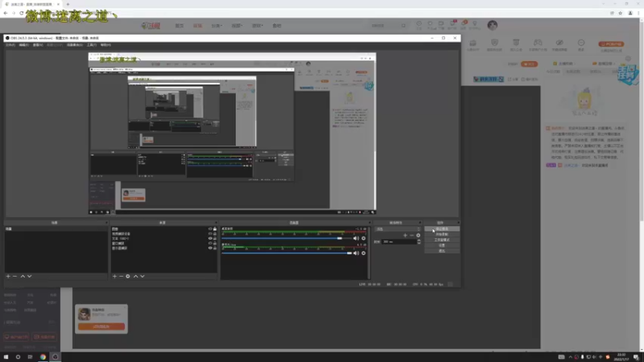The height and width of the screenshot is (362, 644).
Task: Open the 分类 dropdown in website navigation
Action: (217, 26)
